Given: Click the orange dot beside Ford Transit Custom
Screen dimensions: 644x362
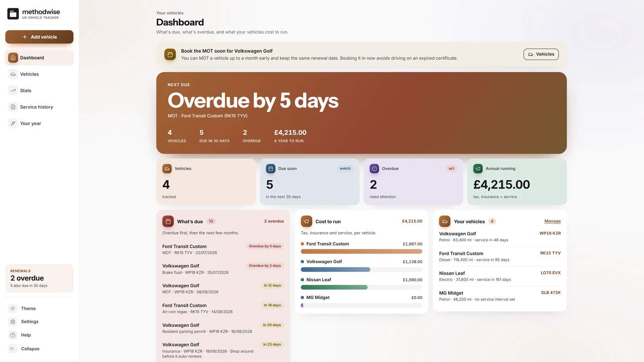Looking at the screenshot, I should (x=302, y=244).
